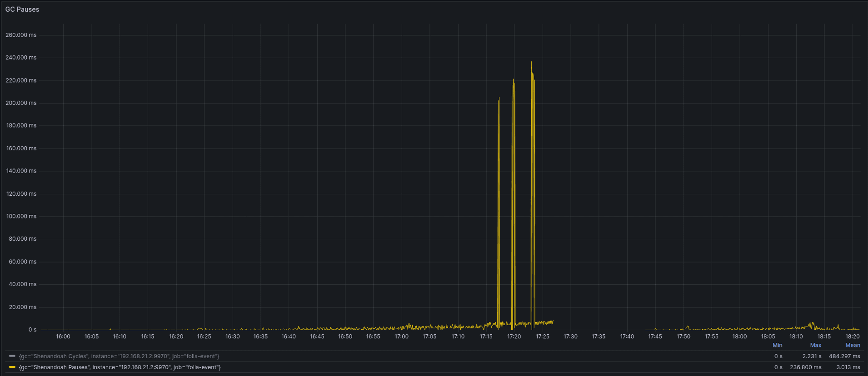Sort legend by the Max column
The image size is (868, 376).
pos(816,345)
